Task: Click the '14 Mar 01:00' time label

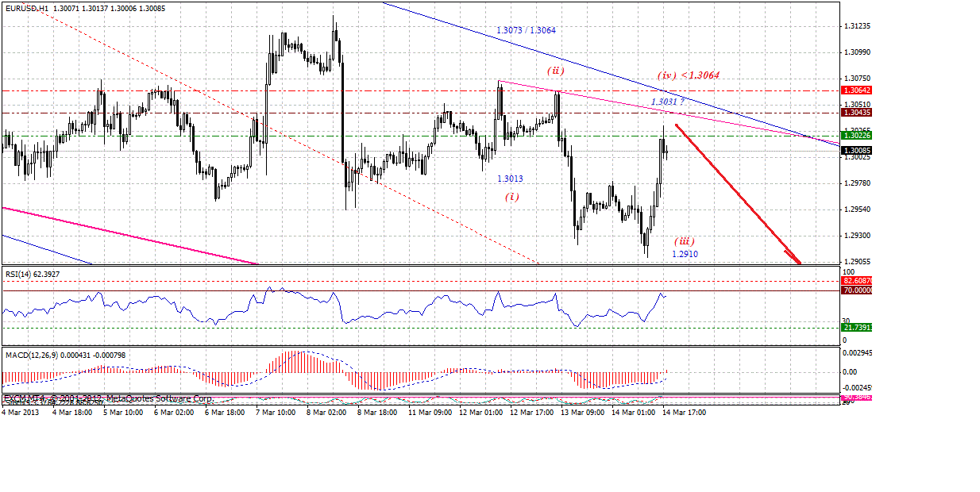Action: pyautogui.click(x=634, y=413)
